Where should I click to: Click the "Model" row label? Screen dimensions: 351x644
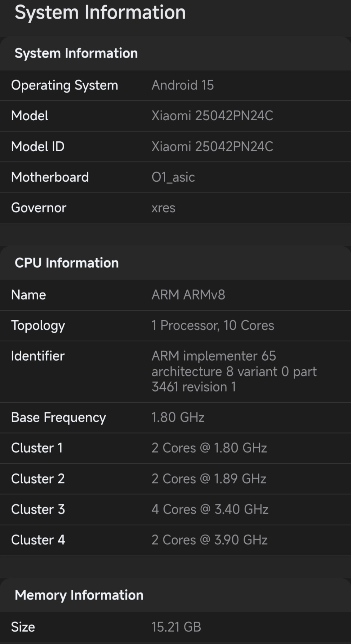pos(29,116)
